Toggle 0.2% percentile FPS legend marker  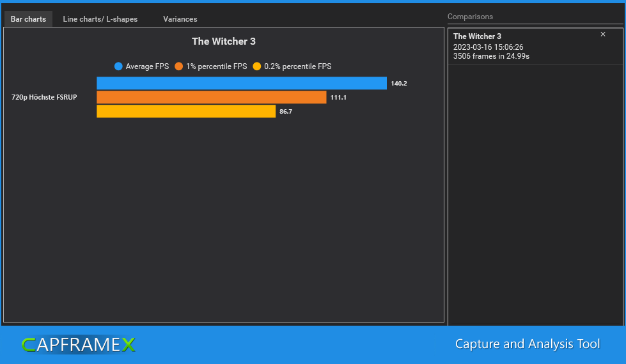[256, 66]
